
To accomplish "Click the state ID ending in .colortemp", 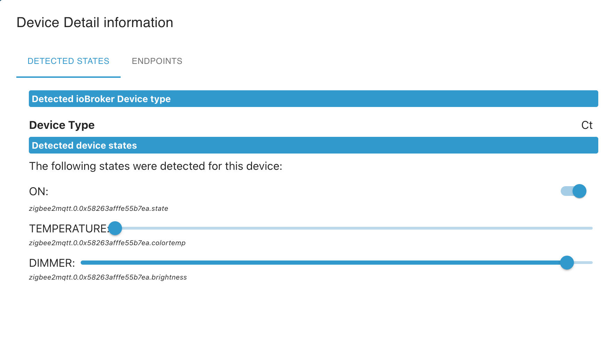I will point(107,243).
